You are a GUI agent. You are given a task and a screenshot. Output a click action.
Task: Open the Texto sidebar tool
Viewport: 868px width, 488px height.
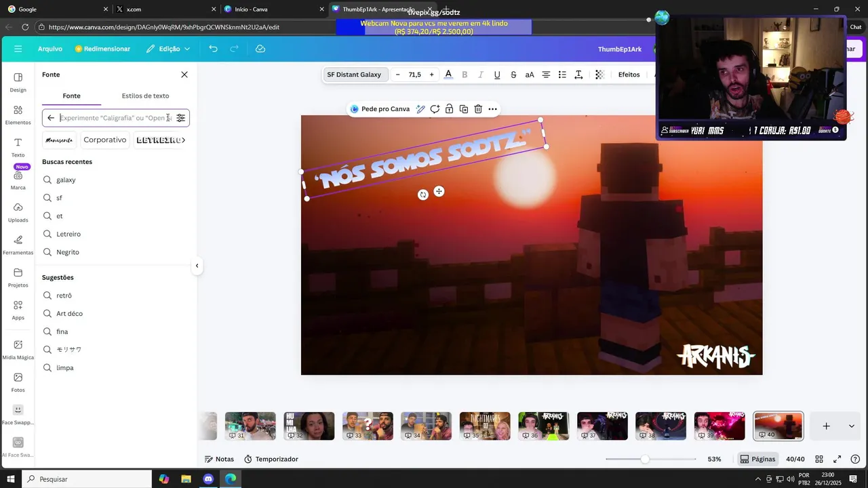pos(18,147)
